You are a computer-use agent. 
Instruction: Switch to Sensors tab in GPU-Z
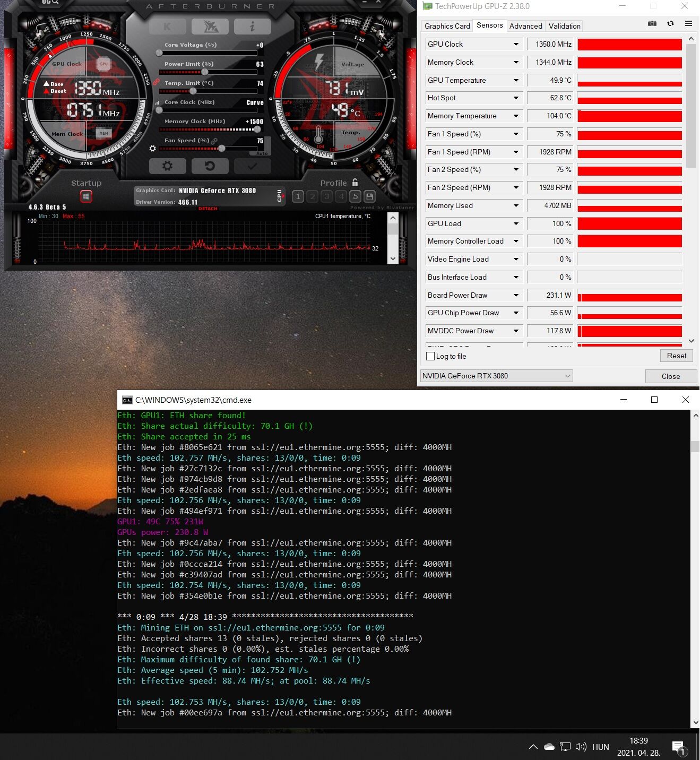point(489,25)
